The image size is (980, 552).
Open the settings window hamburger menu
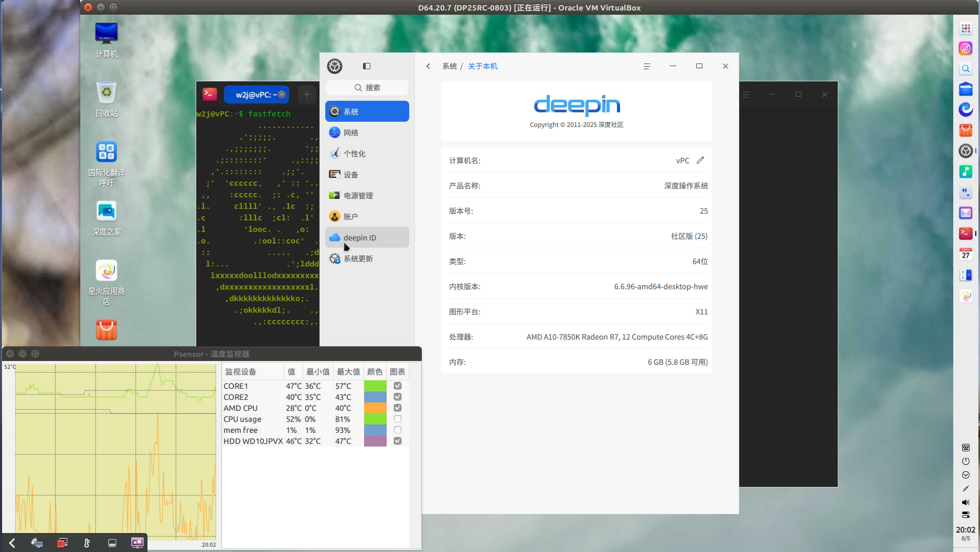[646, 66]
